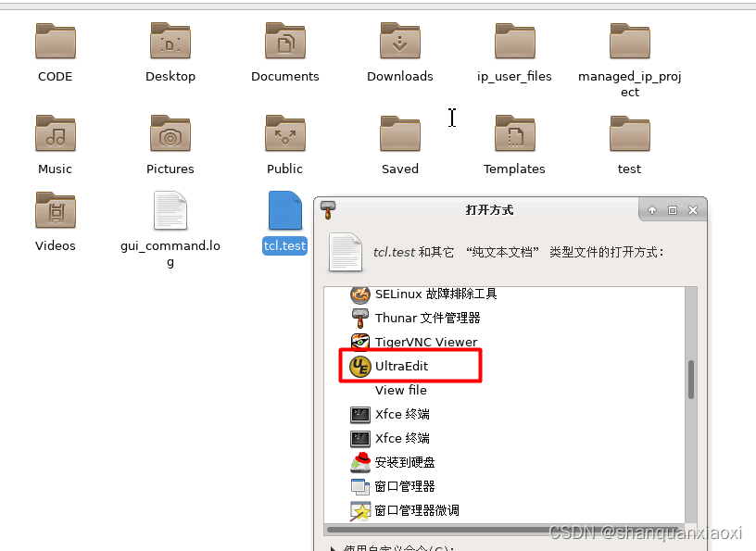Close the 打开方式 dialog
The height and width of the screenshot is (551, 756).
coord(693,210)
